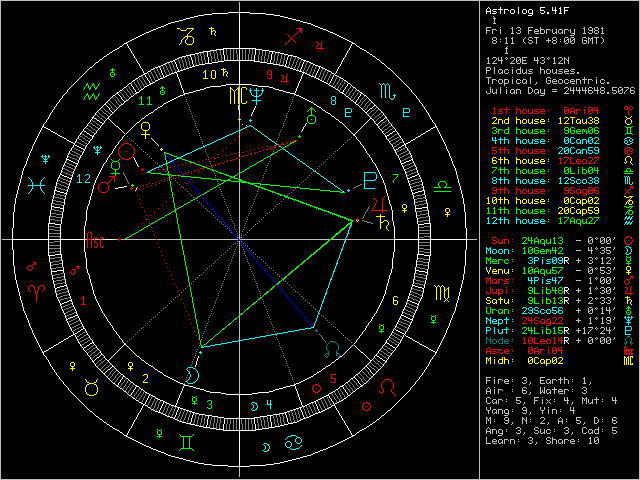Click the Pisces glyph in the outer zodiac ring
This screenshot has width=640, height=480.
coord(37,186)
